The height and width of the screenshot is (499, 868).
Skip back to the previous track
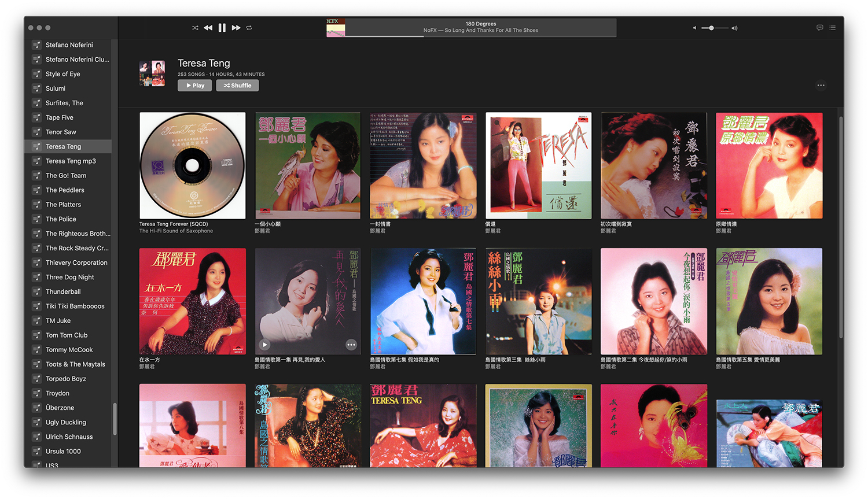click(208, 28)
